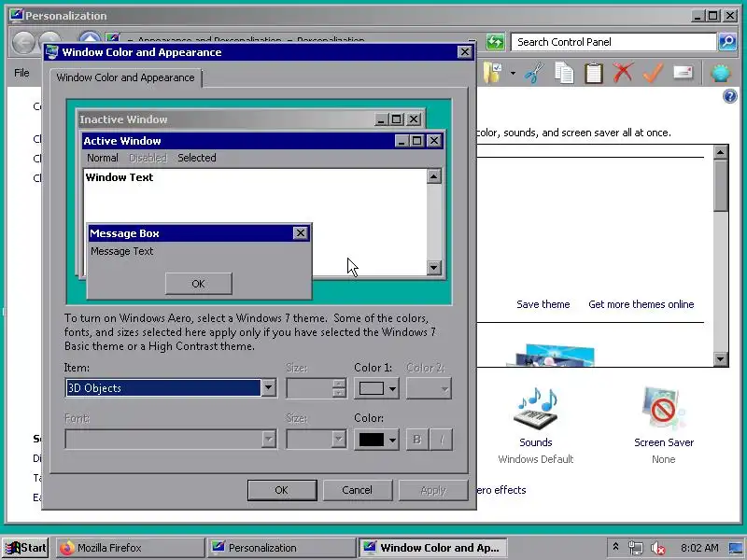Image resolution: width=747 pixels, height=560 pixels.
Task: Switch to the Personalization taskbar button
Action: point(281,548)
